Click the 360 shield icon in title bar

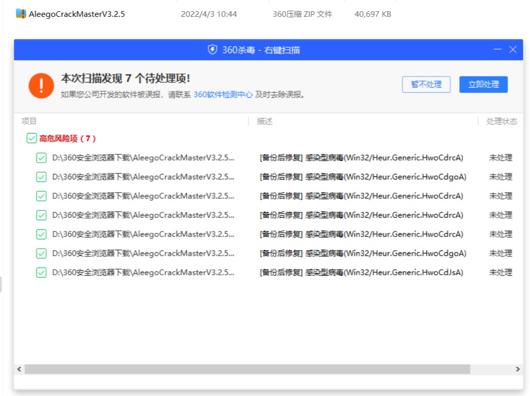(x=212, y=49)
